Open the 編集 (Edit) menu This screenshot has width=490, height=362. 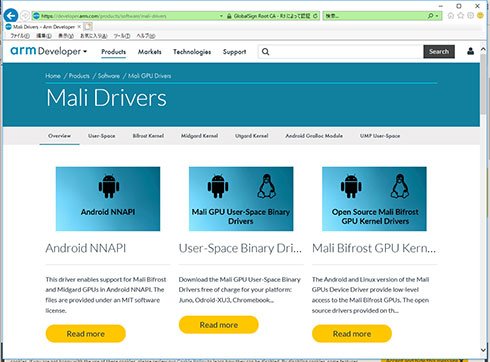click(x=44, y=36)
